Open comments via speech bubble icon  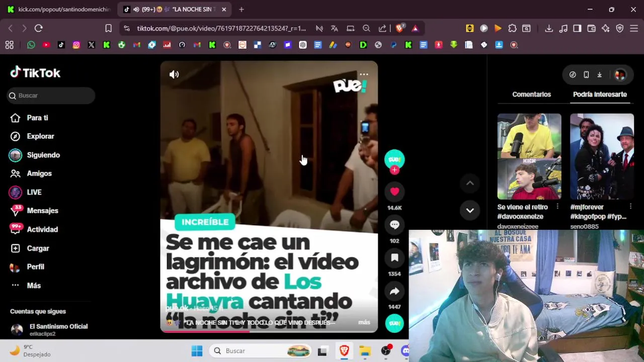pos(394,225)
